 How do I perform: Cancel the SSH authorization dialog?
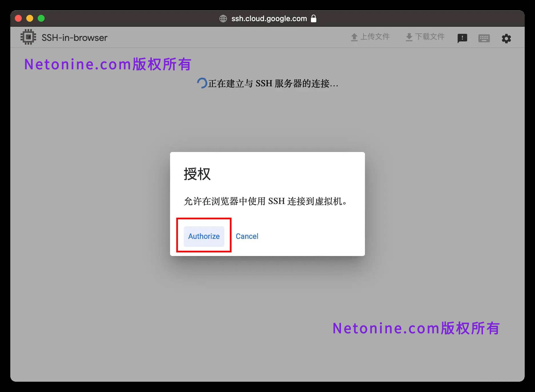click(247, 236)
